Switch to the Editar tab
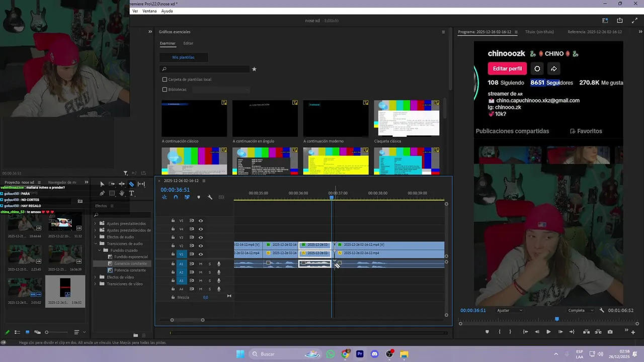 (x=188, y=43)
